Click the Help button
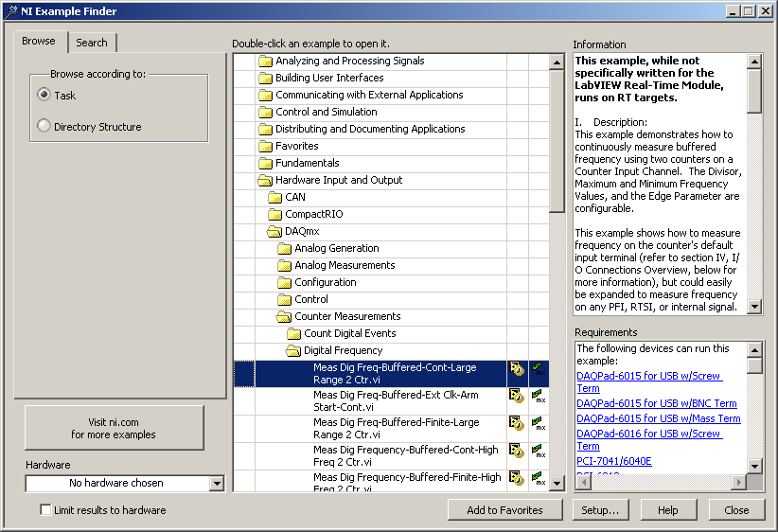Viewport: 778px width, 532px height. 668,510
